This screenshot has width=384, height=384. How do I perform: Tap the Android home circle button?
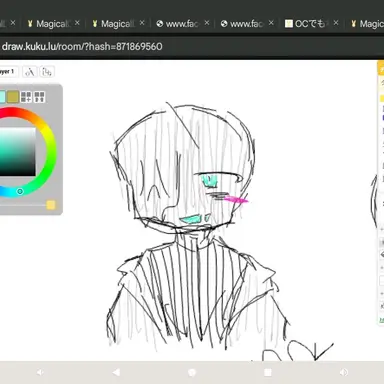pyautogui.click(x=192, y=372)
